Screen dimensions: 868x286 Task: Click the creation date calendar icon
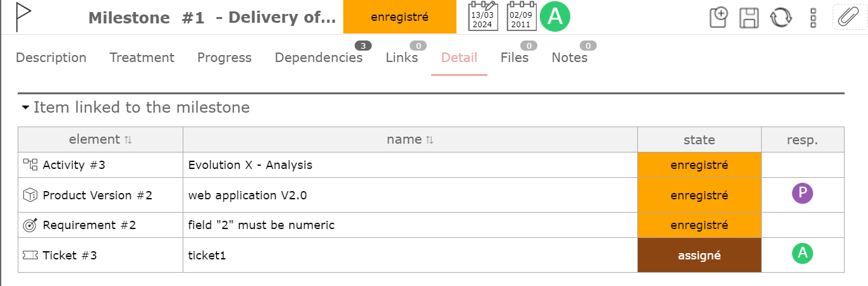point(482,16)
